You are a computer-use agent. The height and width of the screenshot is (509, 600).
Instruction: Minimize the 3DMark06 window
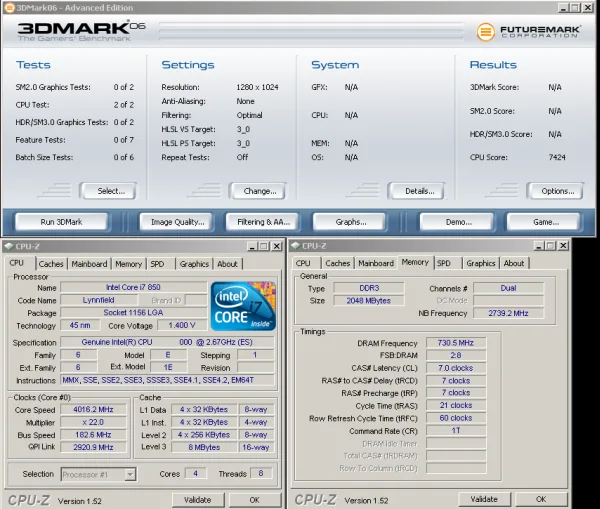(562, 8)
